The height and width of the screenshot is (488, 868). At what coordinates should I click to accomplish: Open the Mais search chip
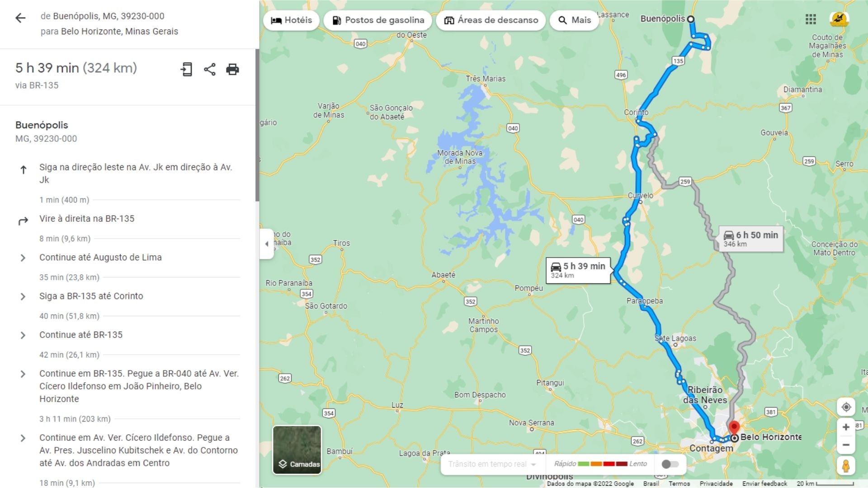pos(574,20)
